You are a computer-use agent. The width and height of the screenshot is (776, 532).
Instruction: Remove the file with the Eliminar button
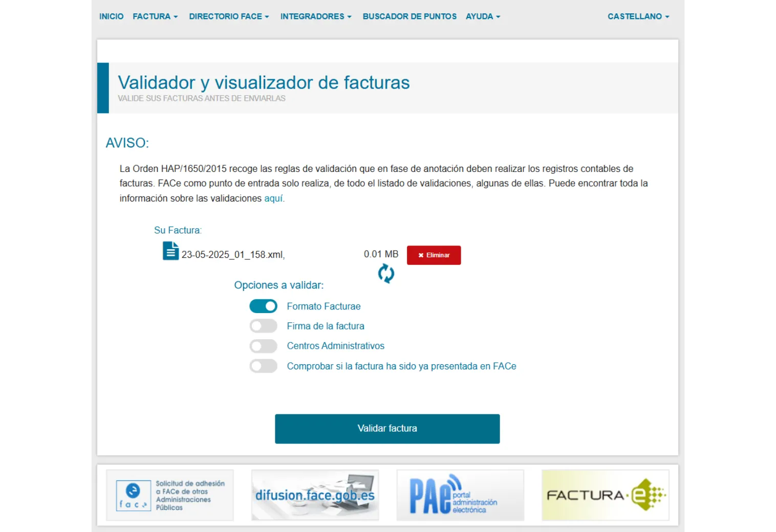tap(434, 255)
